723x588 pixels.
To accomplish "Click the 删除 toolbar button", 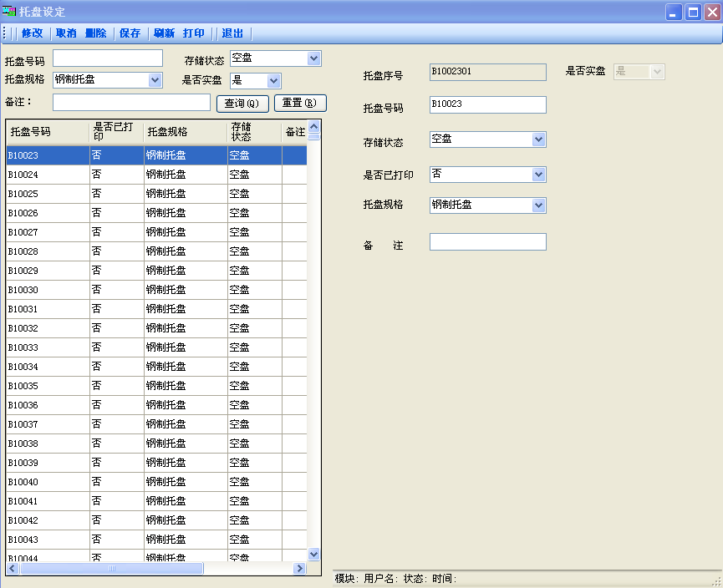I will [x=95, y=33].
